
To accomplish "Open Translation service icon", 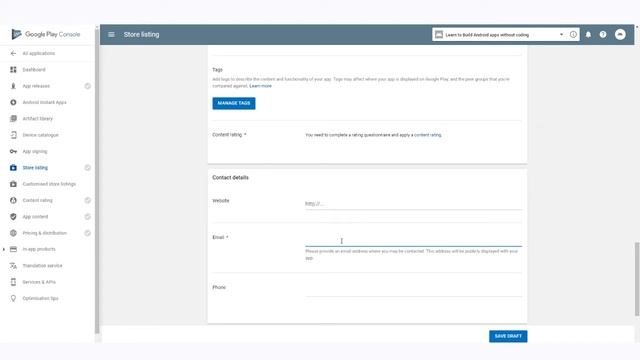I will point(13,266).
